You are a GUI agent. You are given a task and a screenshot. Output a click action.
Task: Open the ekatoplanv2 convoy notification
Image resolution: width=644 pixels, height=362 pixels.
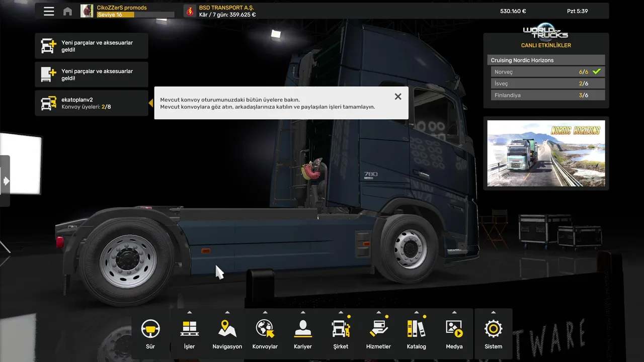(92, 103)
